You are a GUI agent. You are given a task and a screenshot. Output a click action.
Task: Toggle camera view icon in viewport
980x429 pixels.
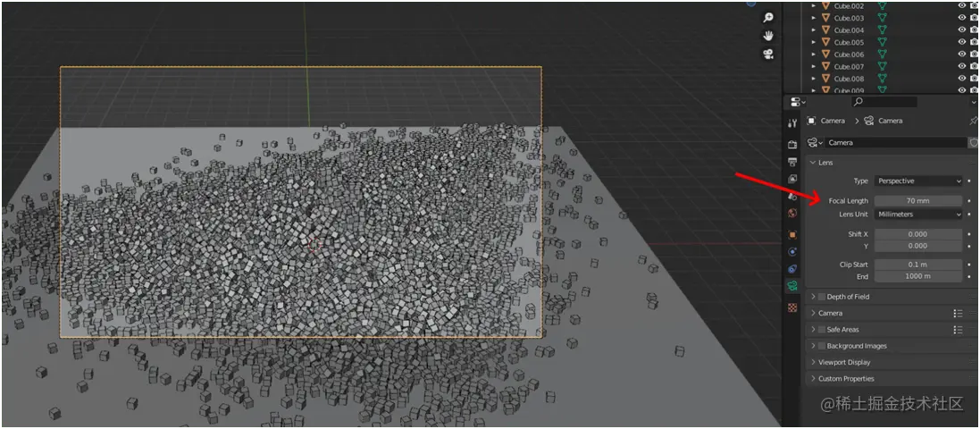tap(768, 54)
